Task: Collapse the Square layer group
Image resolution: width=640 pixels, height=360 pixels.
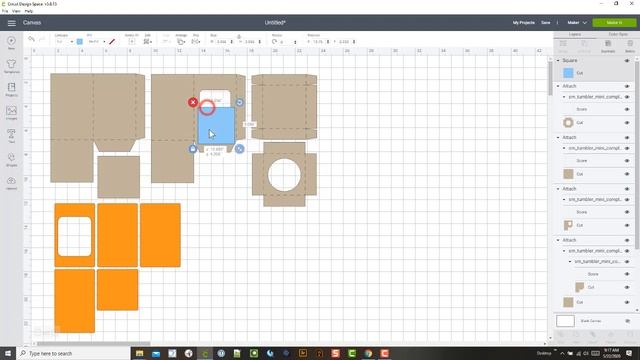Action: pyautogui.click(x=558, y=60)
